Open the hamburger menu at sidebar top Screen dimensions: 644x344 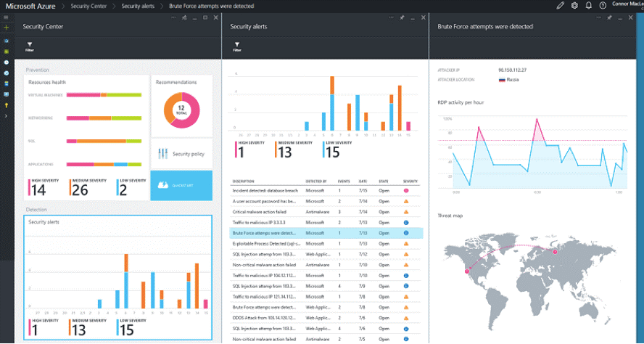(6, 17)
